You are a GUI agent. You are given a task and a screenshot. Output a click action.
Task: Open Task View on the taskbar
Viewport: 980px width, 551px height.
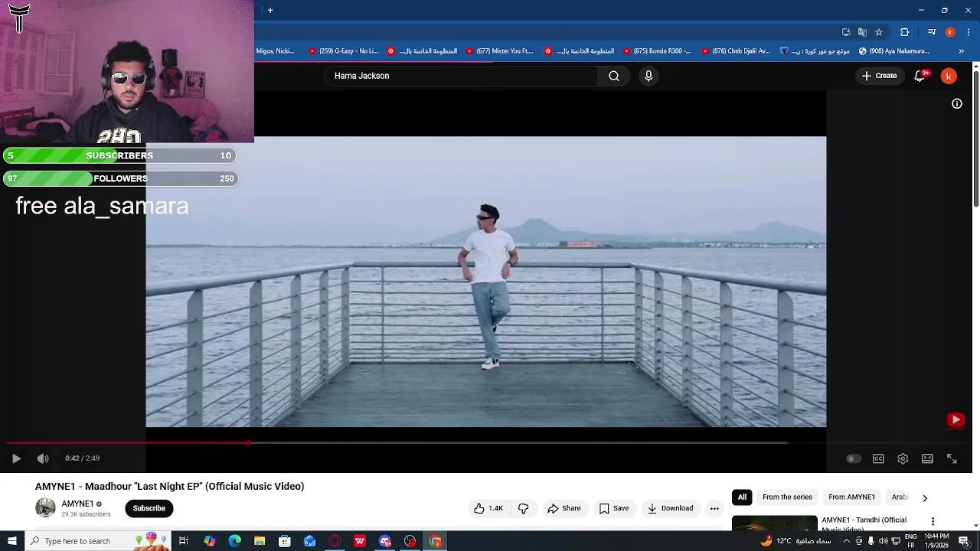click(x=184, y=541)
